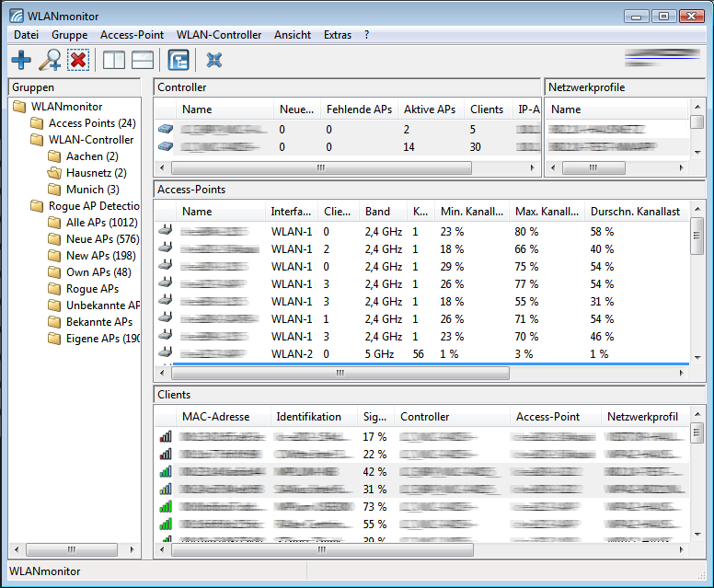Open the Extras menu
The width and height of the screenshot is (714, 588).
coord(337,35)
